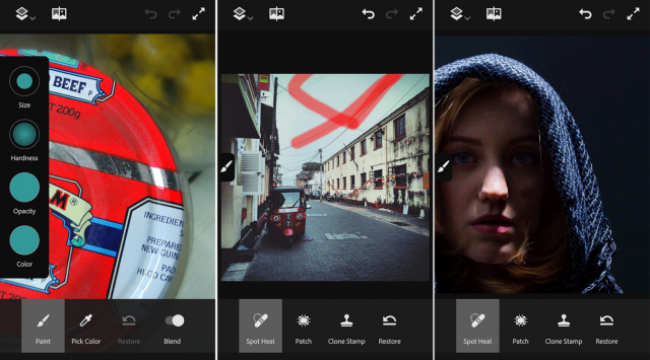Select Restore tool in right panel
The height and width of the screenshot is (360, 650).
[607, 329]
